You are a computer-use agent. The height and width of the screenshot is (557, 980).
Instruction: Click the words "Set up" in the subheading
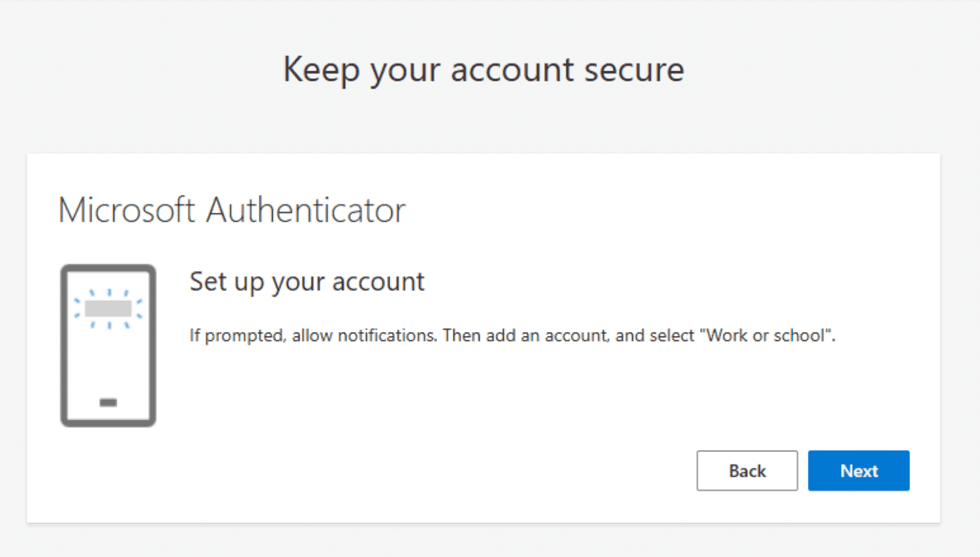pos(226,282)
